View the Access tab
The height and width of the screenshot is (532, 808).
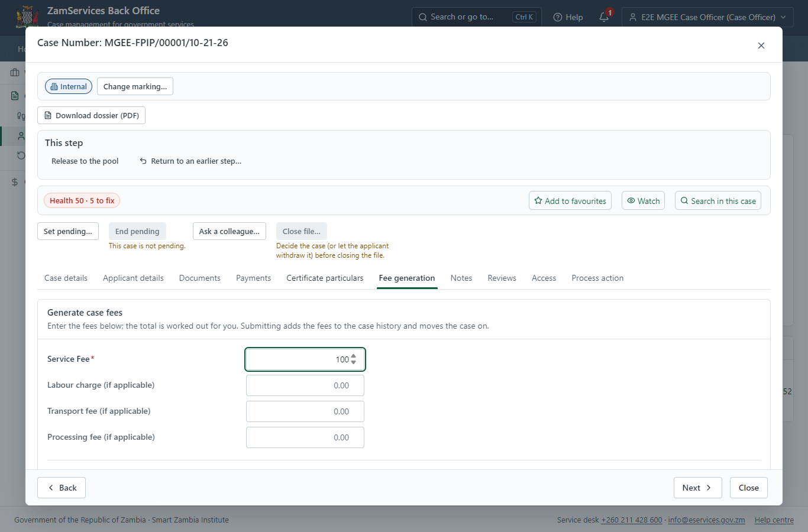pos(544,278)
